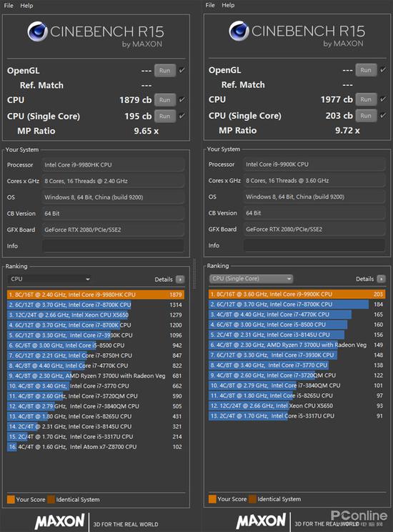This screenshot has width=393, height=532.
Task: Select i3-8145U single core row scoring 156
Action: [x=297, y=335]
